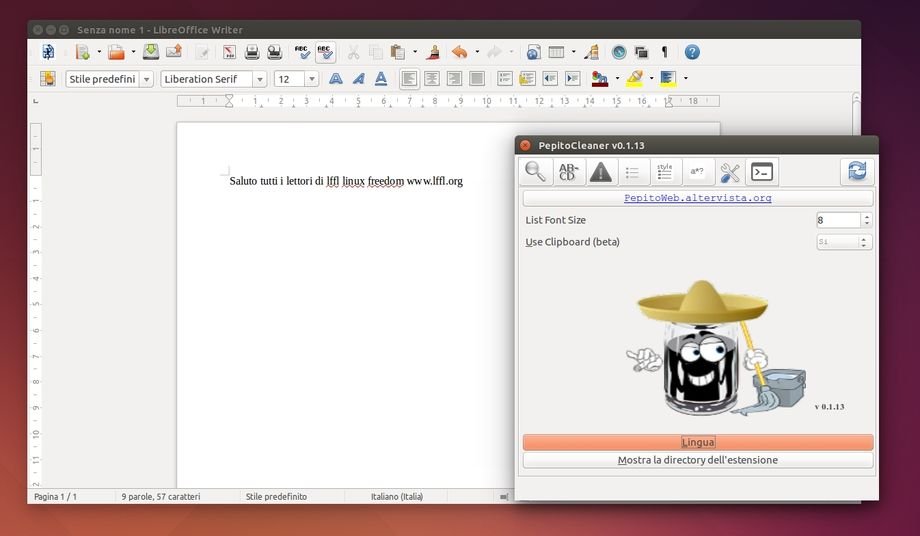Image resolution: width=920 pixels, height=536 pixels.
Task: Click the List Font Size number field
Action: tap(837, 220)
